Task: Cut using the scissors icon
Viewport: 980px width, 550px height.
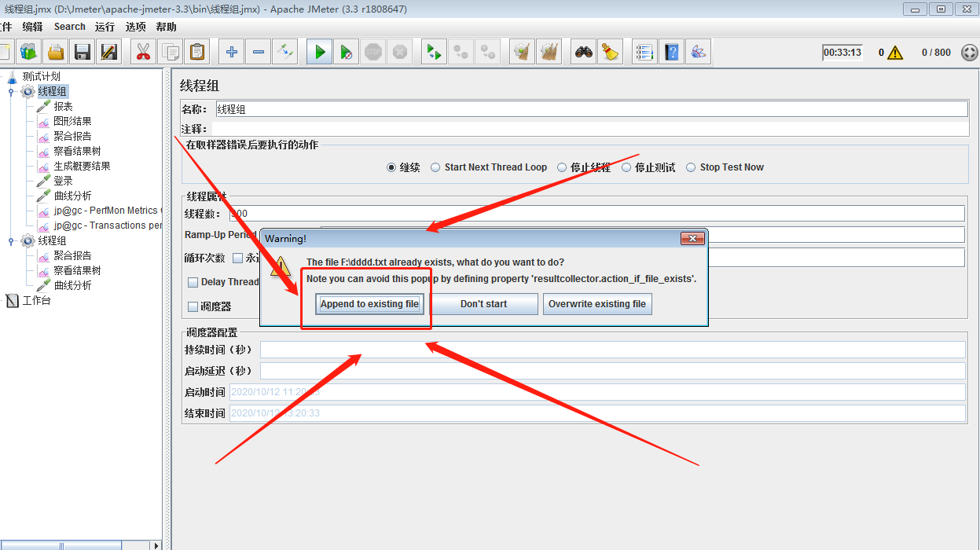Action: click(142, 53)
